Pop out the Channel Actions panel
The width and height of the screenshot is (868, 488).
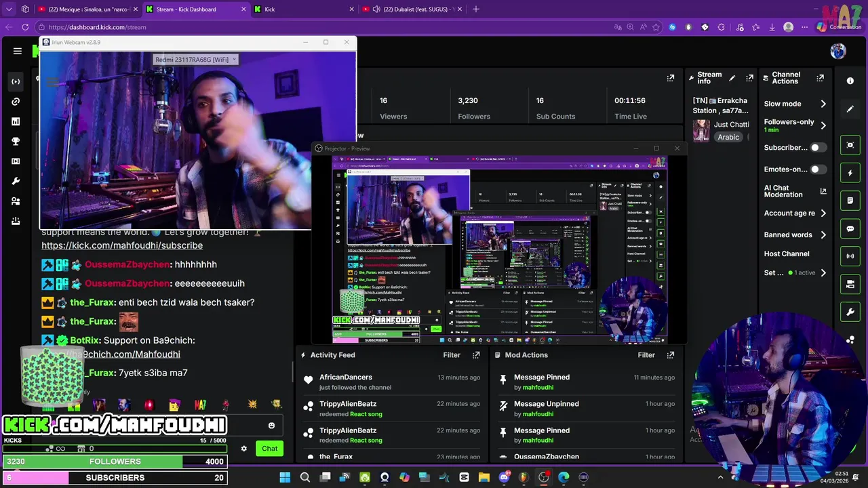tap(820, 79)
